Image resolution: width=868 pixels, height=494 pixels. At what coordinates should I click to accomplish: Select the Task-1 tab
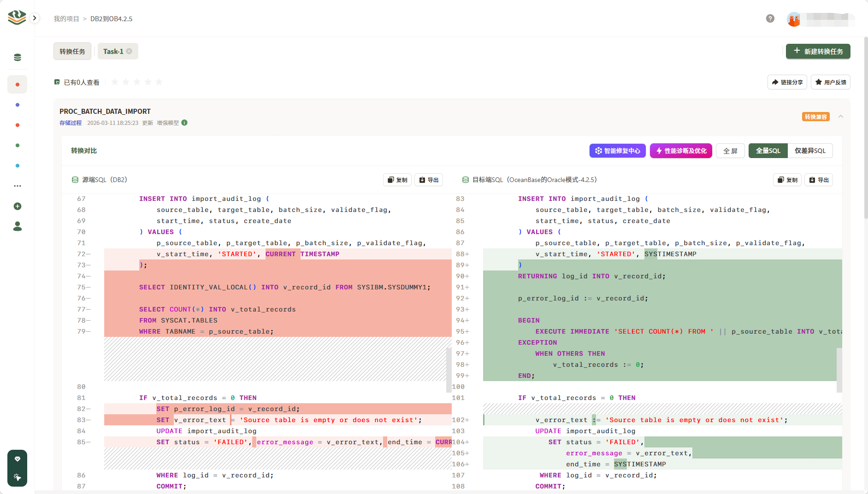113,52
